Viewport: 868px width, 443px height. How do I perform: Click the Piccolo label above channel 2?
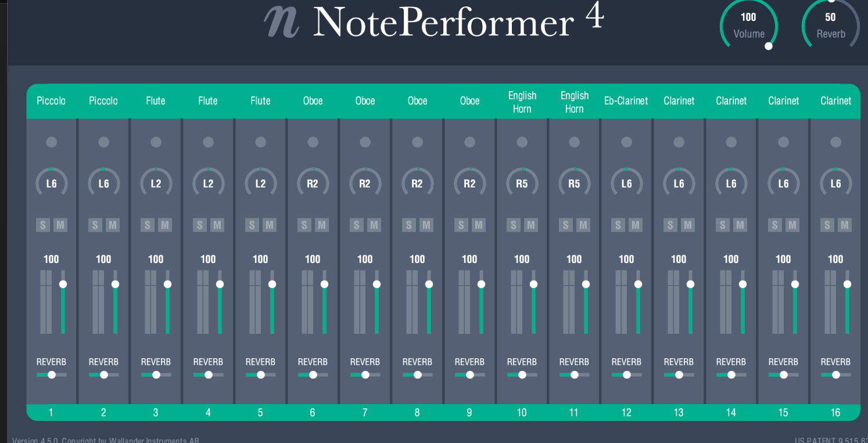pos(103,101)
